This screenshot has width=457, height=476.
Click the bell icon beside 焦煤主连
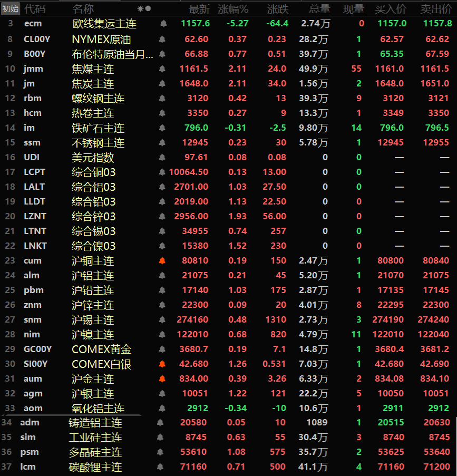[x=163, y=69]
